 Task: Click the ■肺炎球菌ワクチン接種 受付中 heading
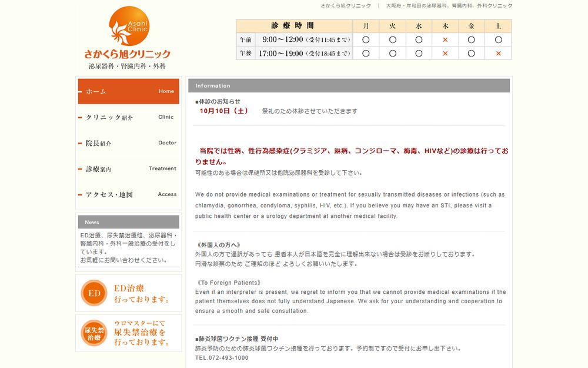[236, 339]
